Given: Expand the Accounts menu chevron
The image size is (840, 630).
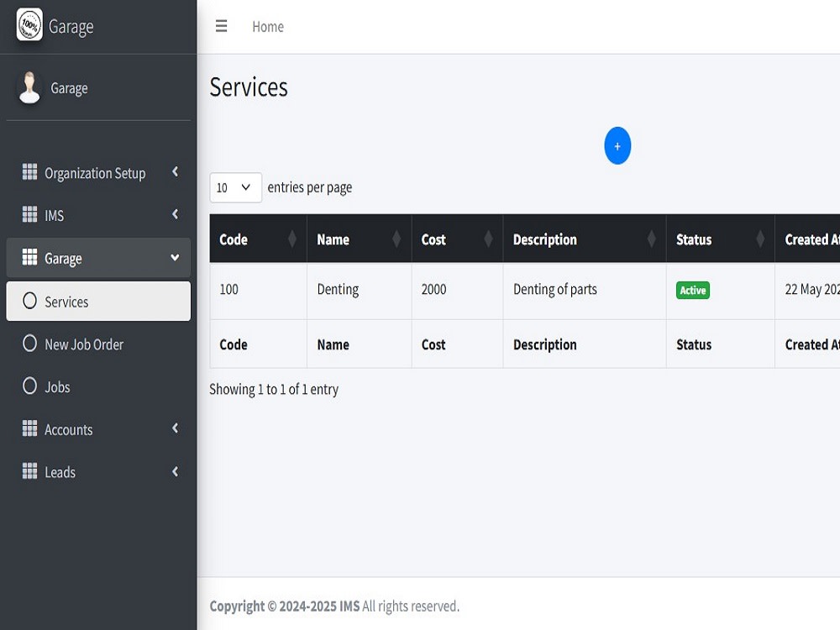Looking at the screenshot, I should coord(175,428).
